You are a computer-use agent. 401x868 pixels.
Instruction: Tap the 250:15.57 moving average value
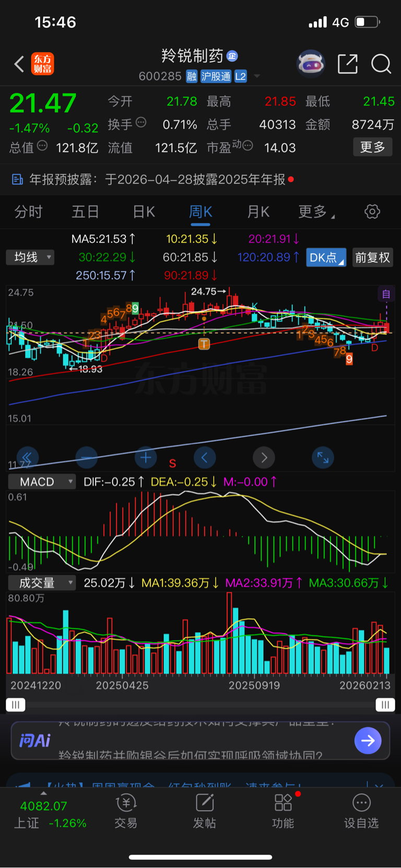pos(106,276)
